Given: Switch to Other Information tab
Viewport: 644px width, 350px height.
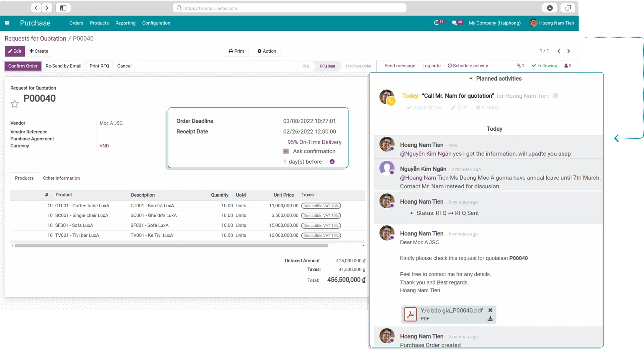Looking at the screenshot, I should click(x=61, y=178).
